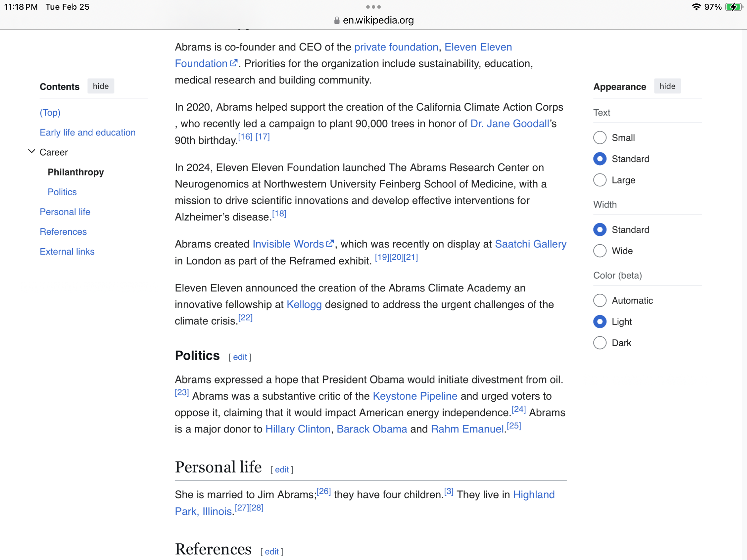Viewport: 747px width, 560px height.
Task: Jump to (Top) in Contents
Action: click(x=50, y=113)
